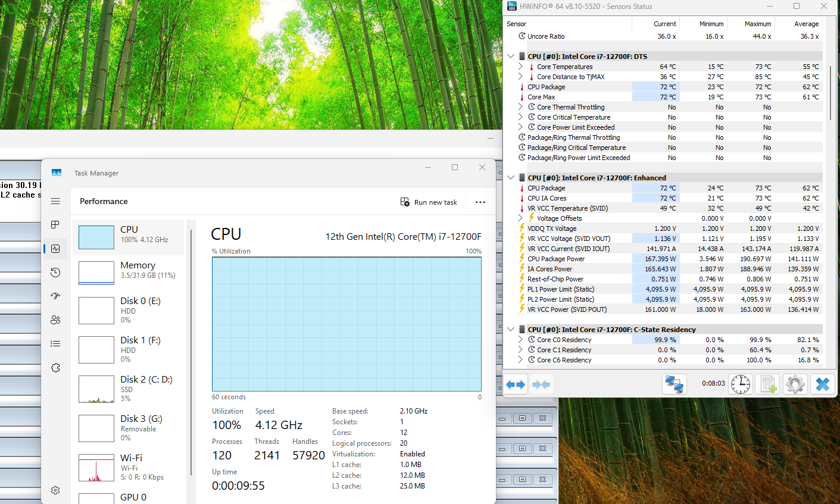Expand Core Temperatures row
This screenshot has height=504, width=840.
(520, 67)
